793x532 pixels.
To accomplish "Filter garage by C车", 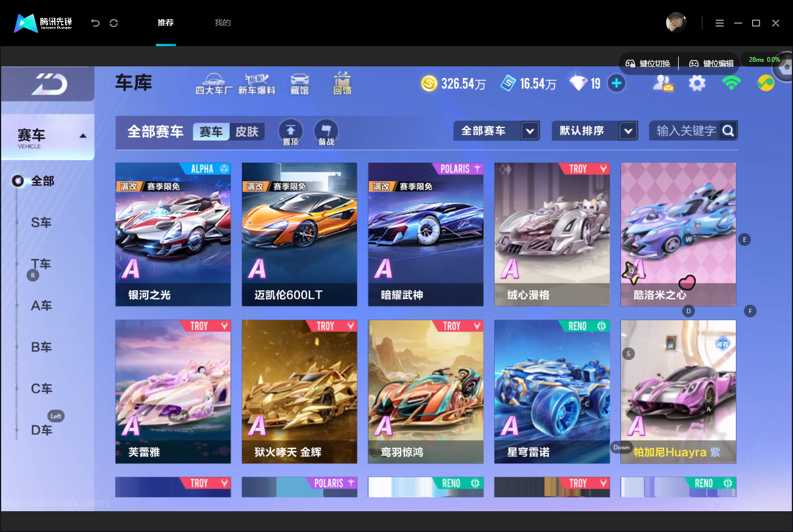I will tap(42, 389).
